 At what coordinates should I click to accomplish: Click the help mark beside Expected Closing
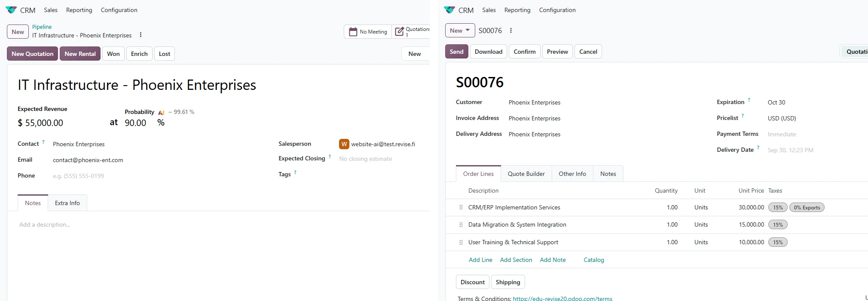click(330, 156)
